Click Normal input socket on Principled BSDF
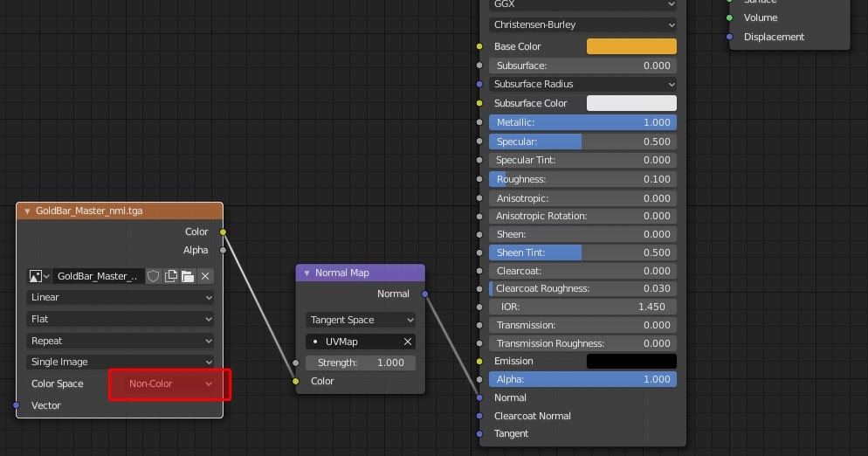868x456 pixels. [x=479, y=397]
